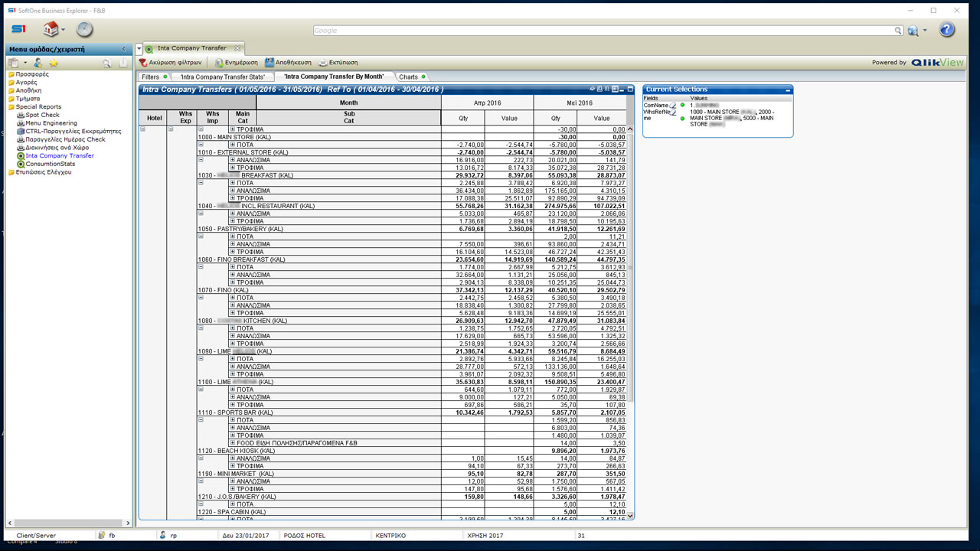Expand FOOD ΕΙΔΗ ΠΩΛΗΣΗΣ/ΠΑΡΑΓΟΜΕΝΑ F&B row
980x551 pixels.
233,443
